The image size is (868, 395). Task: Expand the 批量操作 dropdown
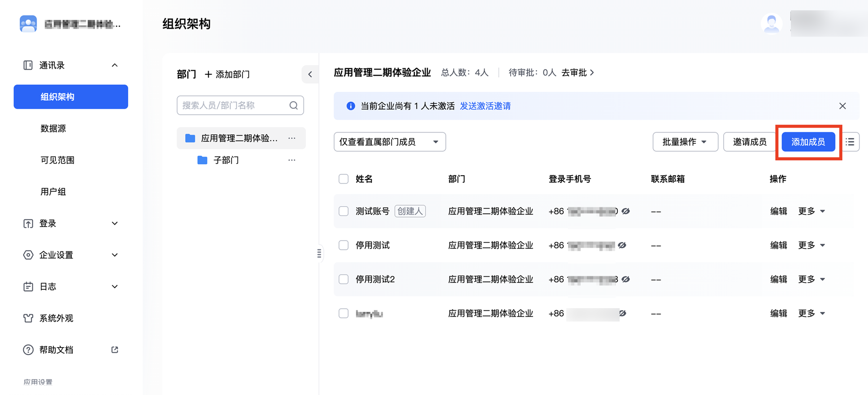click(685, 142)
